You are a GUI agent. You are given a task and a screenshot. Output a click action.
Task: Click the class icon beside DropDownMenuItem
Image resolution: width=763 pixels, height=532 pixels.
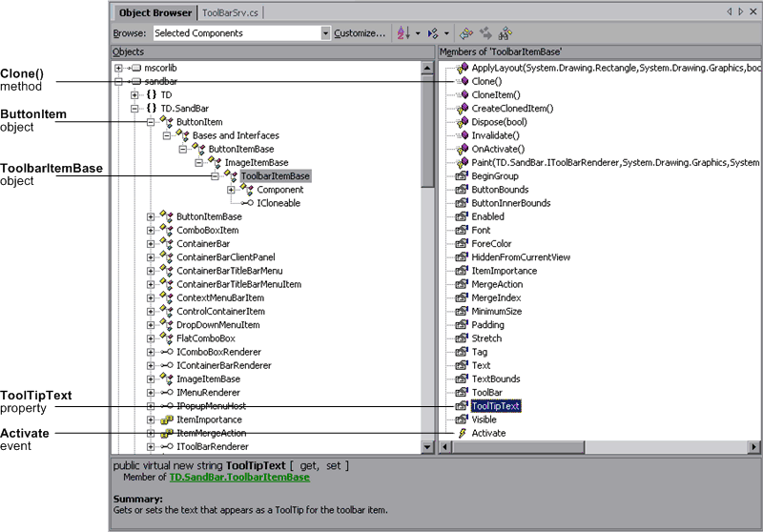[x=166, y=324]
